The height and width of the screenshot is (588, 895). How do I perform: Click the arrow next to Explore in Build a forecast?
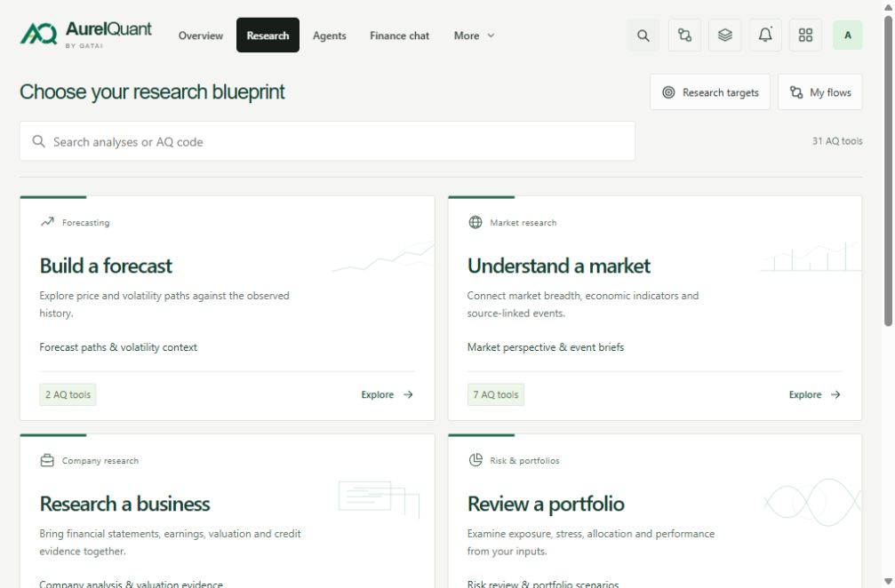click(408, 394)
